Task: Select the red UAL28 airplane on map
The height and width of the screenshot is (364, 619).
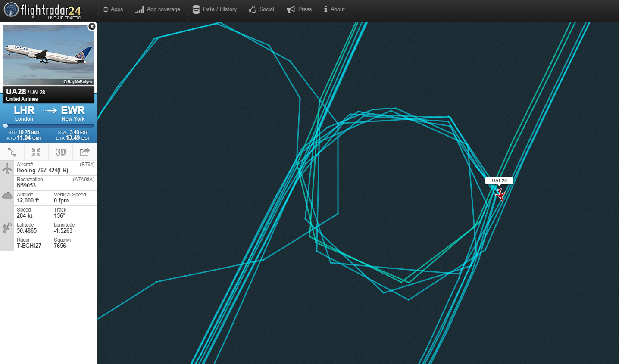Action: [x=500, y=194]
